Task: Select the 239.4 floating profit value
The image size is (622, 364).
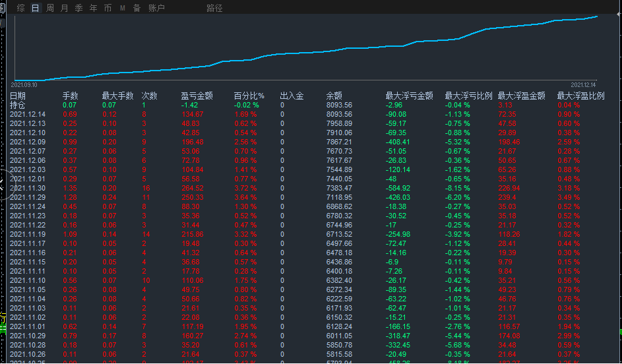Action: pyautogui.click(x=507, y=197)
